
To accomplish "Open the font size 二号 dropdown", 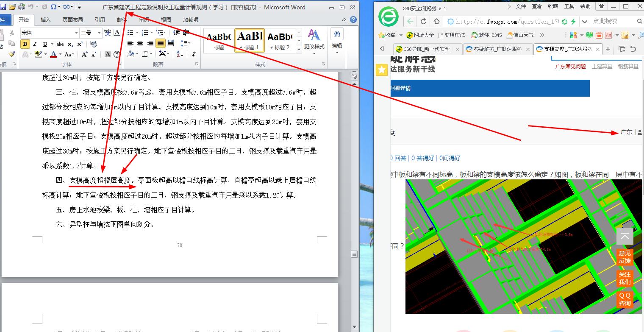I will pyautogui.click(x=100, y=33).
